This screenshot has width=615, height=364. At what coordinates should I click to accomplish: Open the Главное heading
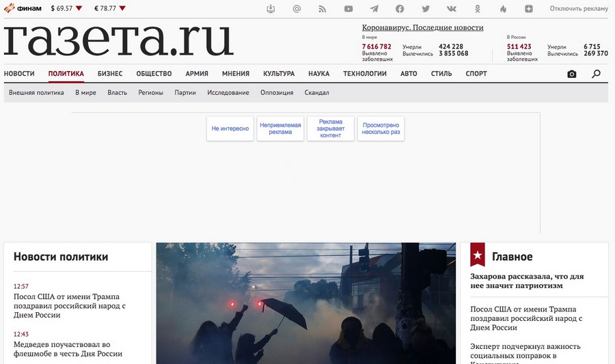tap(512, 257)
